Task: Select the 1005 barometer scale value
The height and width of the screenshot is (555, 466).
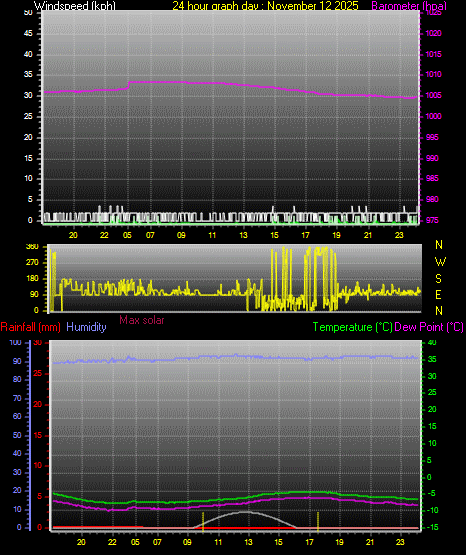Action: [433, 95]
